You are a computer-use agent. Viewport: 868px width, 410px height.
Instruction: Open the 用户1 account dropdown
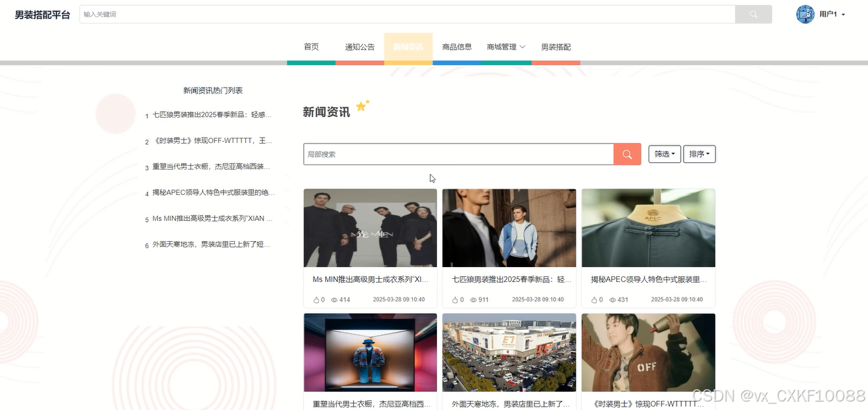click(x=832, y=14)
